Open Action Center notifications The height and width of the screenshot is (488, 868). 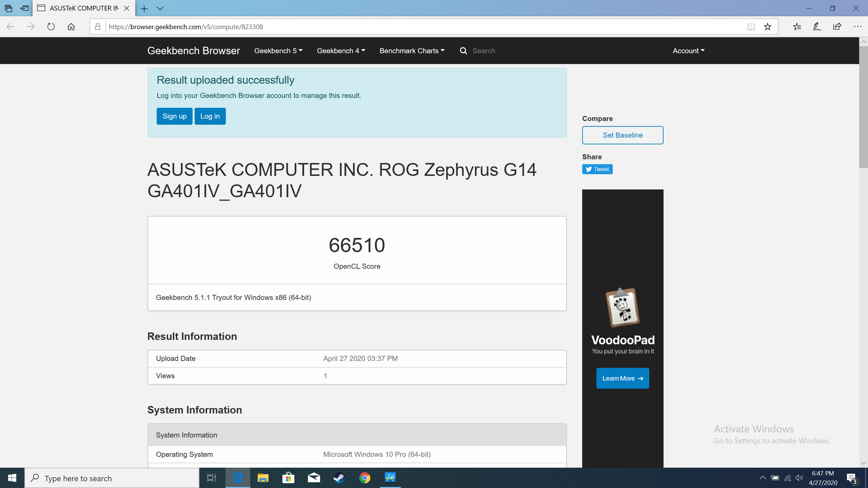pos(852,479)
